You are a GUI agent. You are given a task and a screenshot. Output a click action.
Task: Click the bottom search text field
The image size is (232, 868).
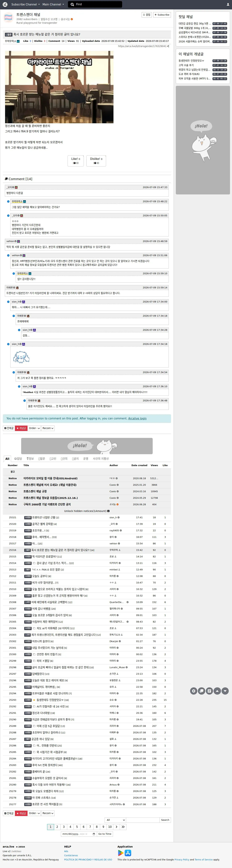click(143, 820)
